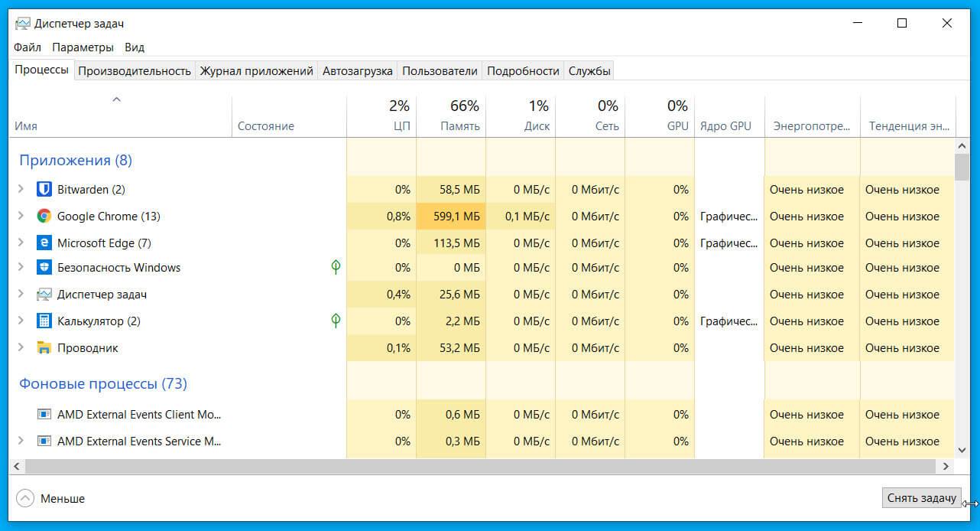Click the Google Chrome icon

click(x=44, y=216)
